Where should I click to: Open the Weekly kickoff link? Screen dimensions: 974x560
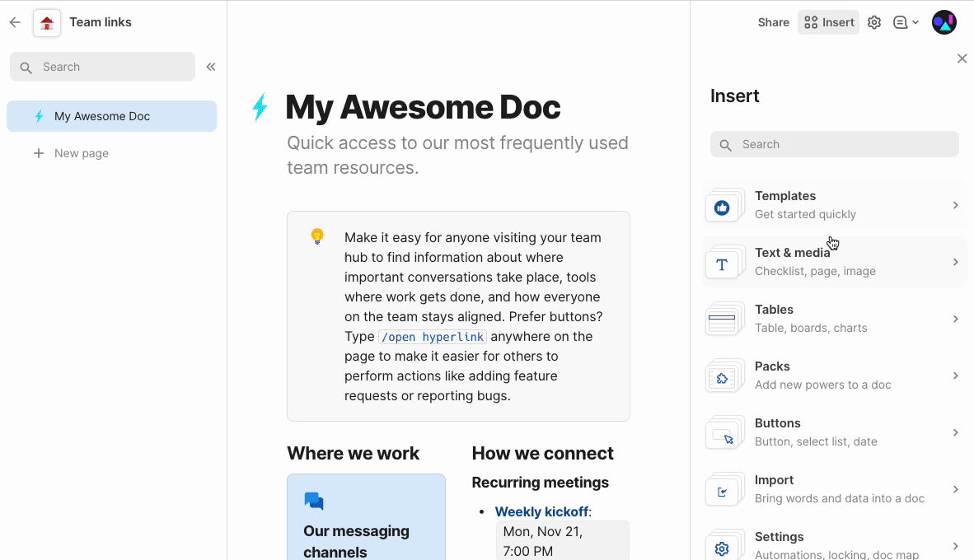point(541,512)
